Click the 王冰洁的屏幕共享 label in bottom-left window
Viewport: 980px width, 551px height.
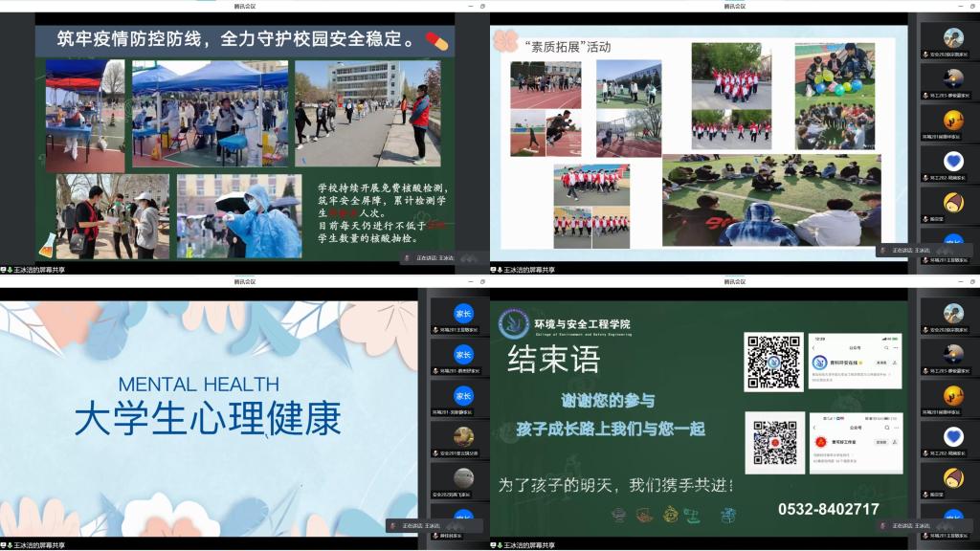coord(38,544)
